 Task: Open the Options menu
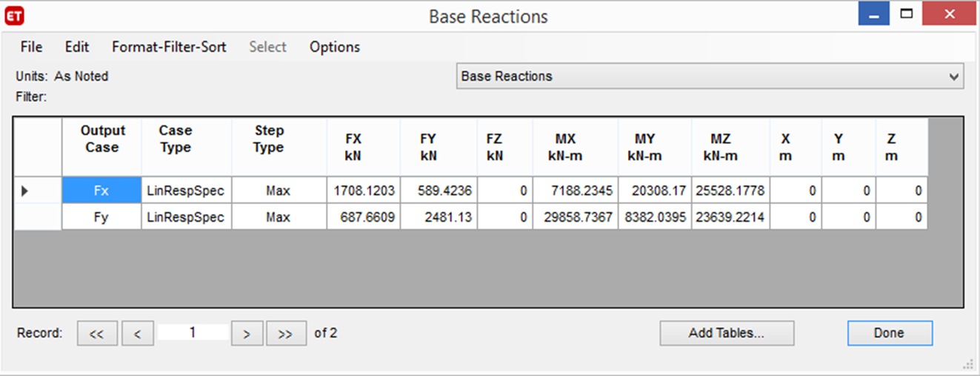(335, 47)
